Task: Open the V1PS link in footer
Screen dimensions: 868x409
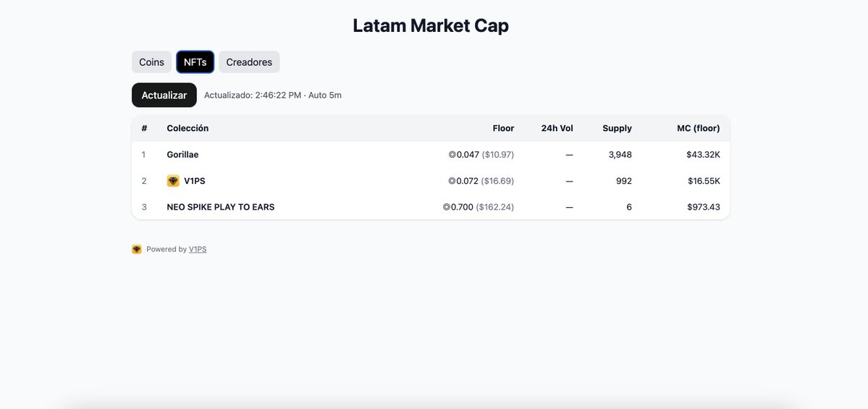Action: (198, 249)
